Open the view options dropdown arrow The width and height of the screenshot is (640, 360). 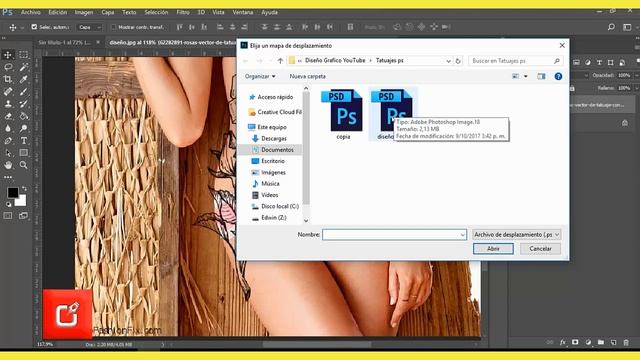click(x=526, y=76)
